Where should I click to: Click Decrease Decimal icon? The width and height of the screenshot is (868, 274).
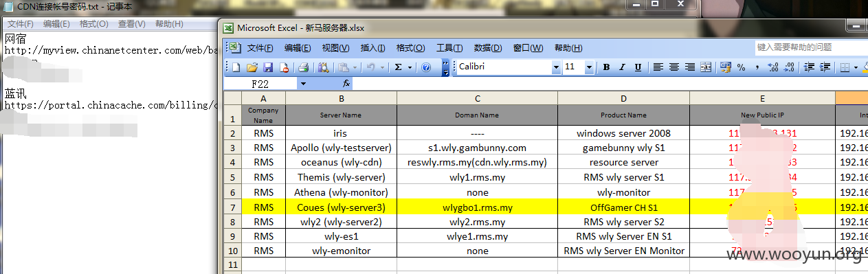[788, 67]
